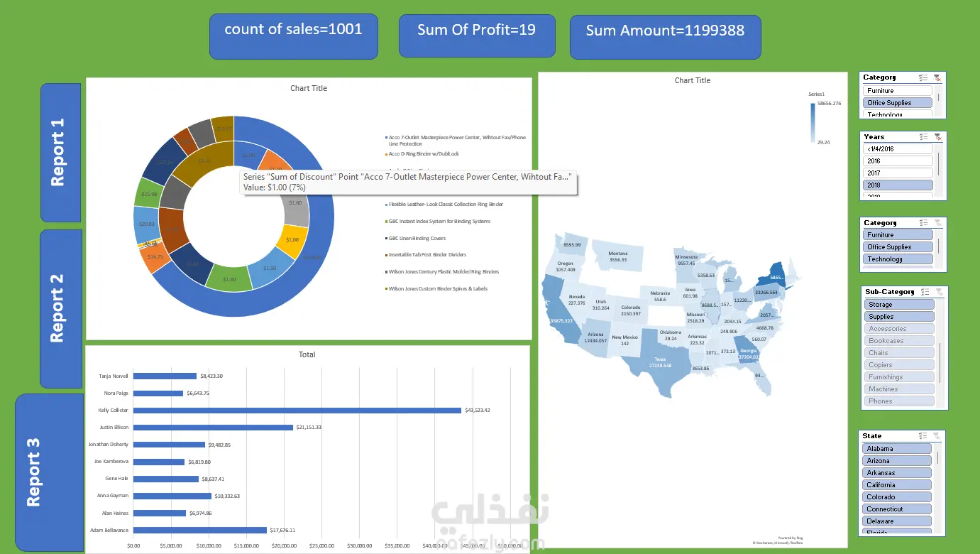The width and height of the screenshot is (980, 554).
Task: Open the Report 1 tab
Action: point(61,153)
